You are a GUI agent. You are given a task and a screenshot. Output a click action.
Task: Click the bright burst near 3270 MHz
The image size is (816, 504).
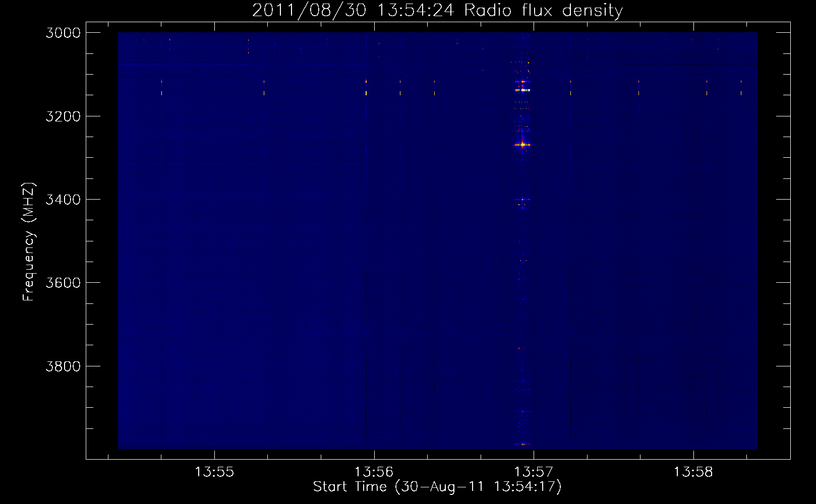[x=522, y=145]
